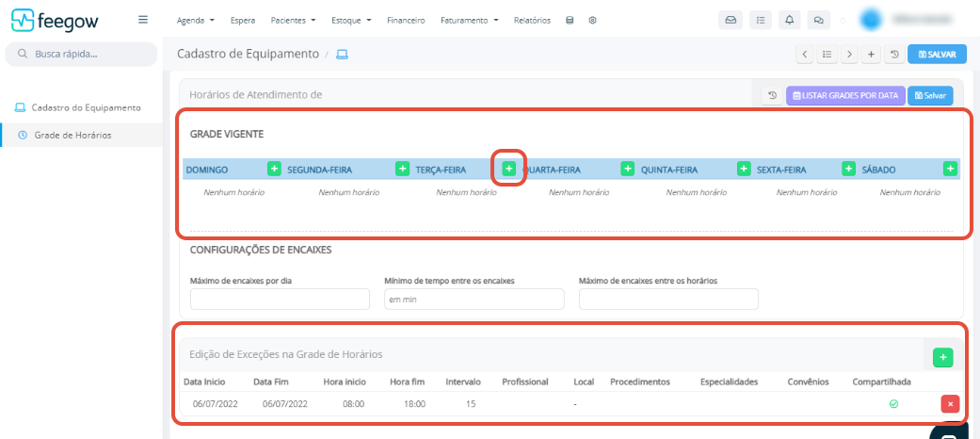Viewport: 980px width, 439px height.
Task: Click the Cadastro de Equipamento title
Action: coord(249,54)
